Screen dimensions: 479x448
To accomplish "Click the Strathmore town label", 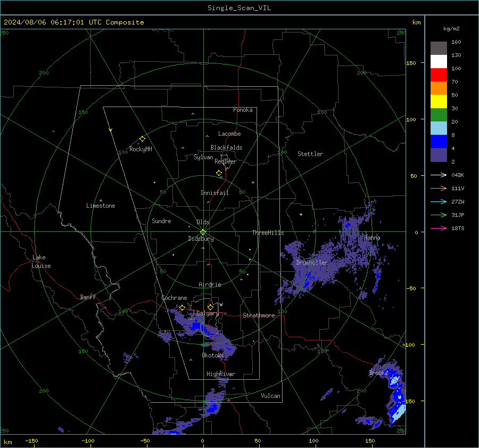I will pos(259,315).
